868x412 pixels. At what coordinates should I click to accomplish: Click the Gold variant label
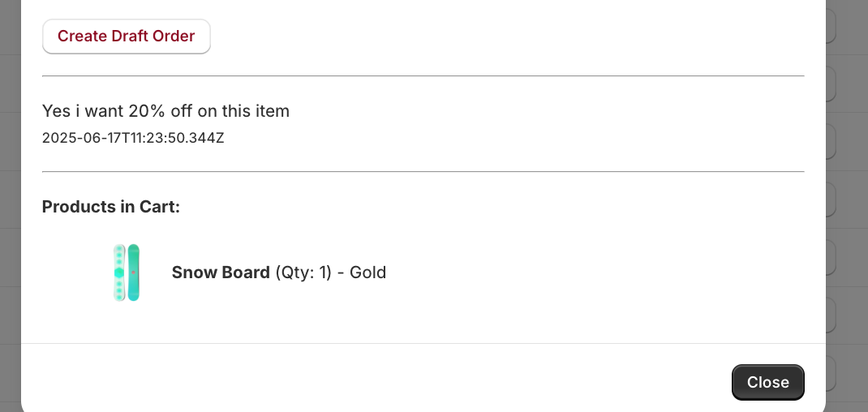(367, 273)
